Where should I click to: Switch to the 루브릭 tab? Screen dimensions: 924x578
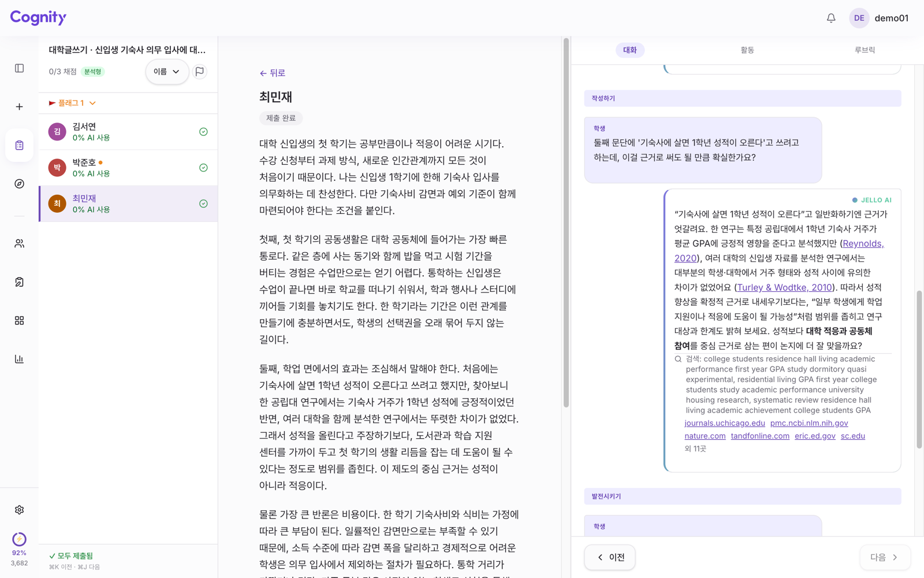[865, 50]
